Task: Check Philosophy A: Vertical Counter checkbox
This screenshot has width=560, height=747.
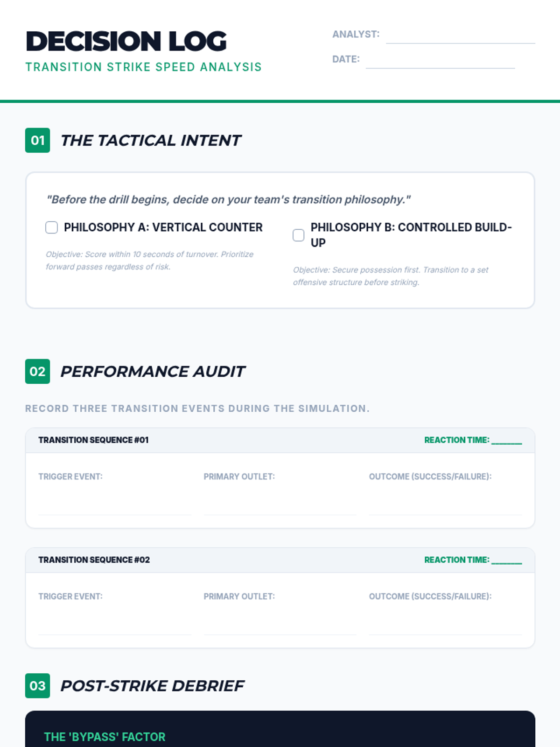Action: pyautogui.click(x=51, y=227)
